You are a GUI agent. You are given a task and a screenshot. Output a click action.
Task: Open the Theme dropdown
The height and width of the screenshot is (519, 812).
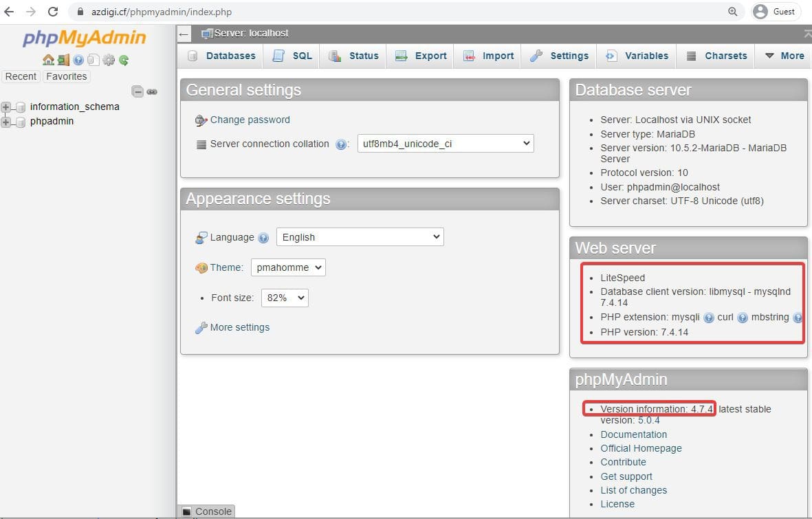[287, 267]
